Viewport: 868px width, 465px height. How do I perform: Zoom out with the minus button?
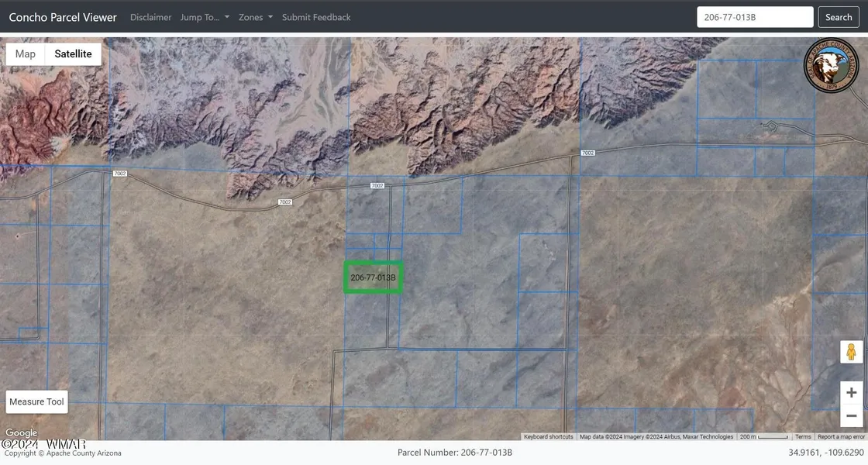(x=851, y=415)
